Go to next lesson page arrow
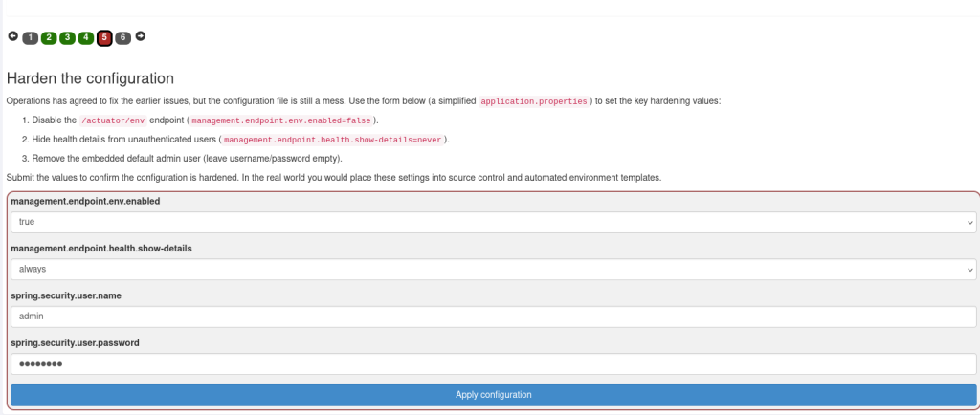Screen dimensions: 980x415 [x=141, y=36]
